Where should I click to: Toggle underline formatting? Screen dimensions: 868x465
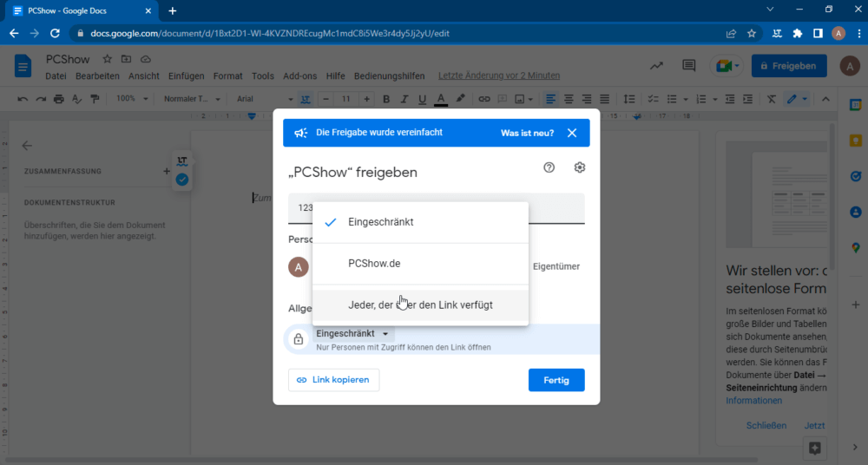point(423,99)
